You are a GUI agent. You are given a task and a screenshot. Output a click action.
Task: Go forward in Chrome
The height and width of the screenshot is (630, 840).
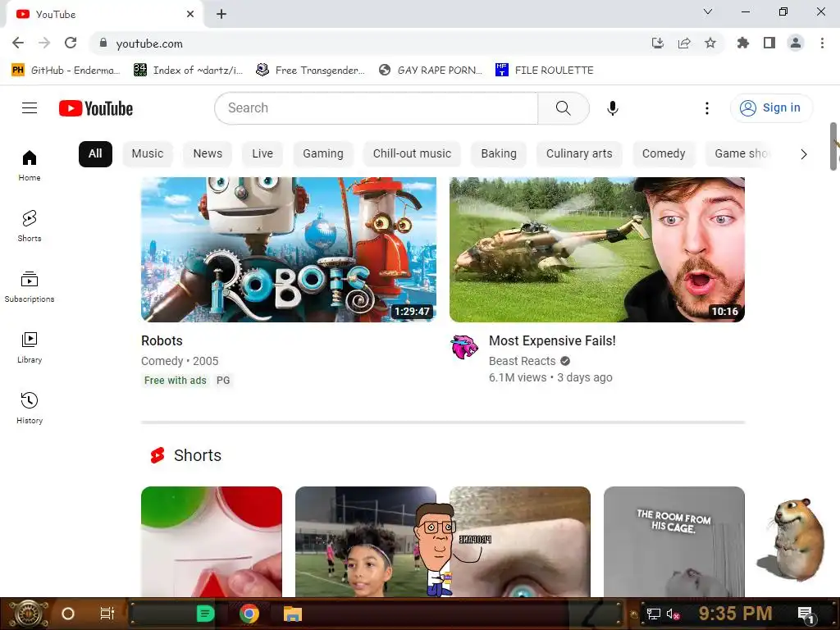44,43
